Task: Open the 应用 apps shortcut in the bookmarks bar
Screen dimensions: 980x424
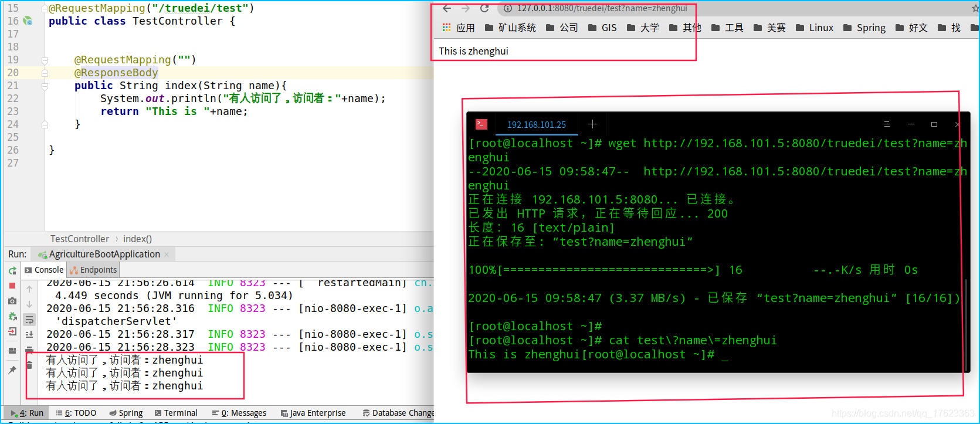Action: (459, 28)
